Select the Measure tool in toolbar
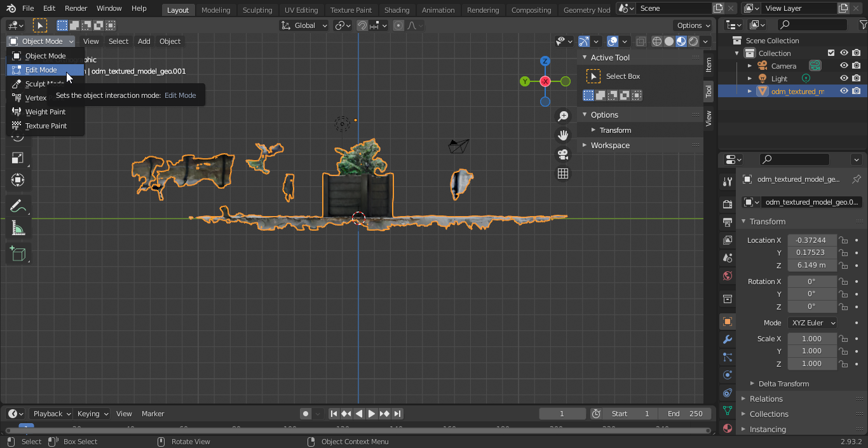 point(18,229)
